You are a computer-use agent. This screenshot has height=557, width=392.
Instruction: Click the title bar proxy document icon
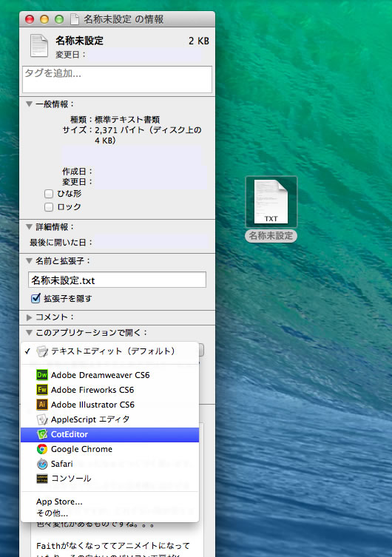(74, 18)
